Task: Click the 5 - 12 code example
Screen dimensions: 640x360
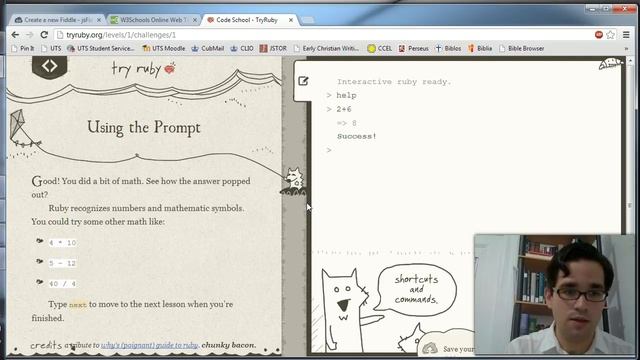Action: click(62, 263)
